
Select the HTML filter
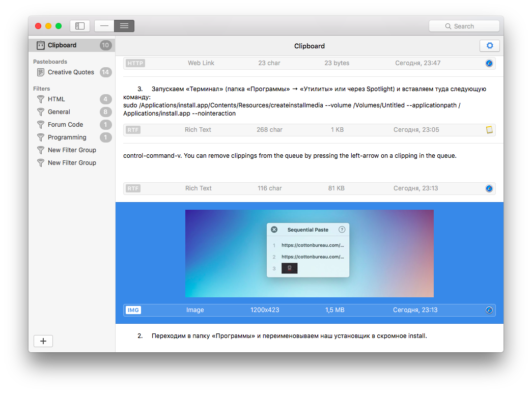click(57, 99)
